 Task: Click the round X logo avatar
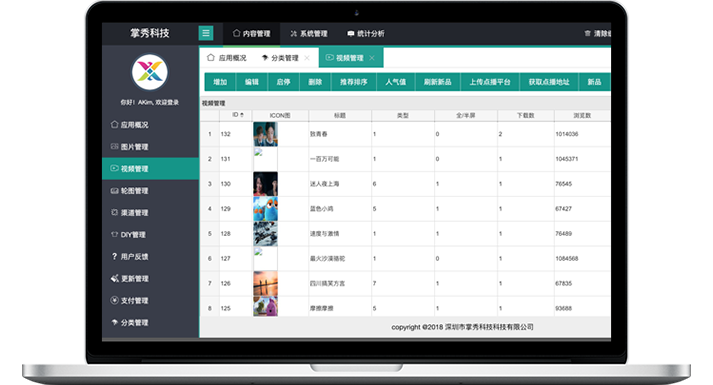pos(150,72)
